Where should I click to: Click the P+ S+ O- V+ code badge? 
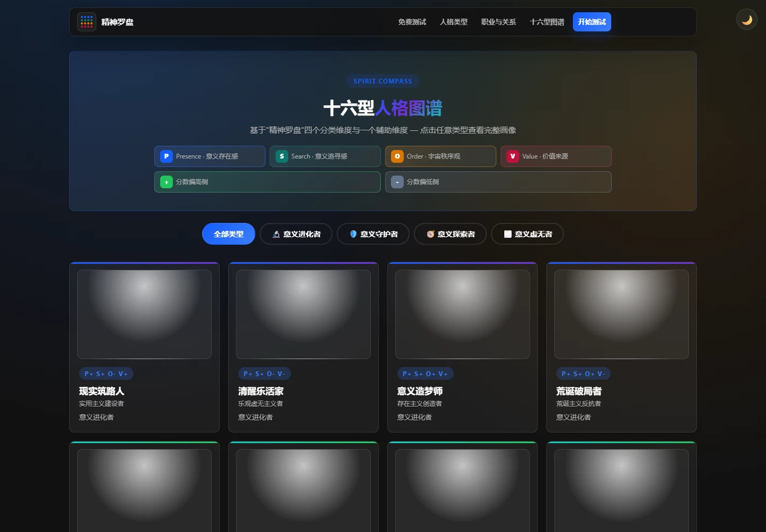106,374
